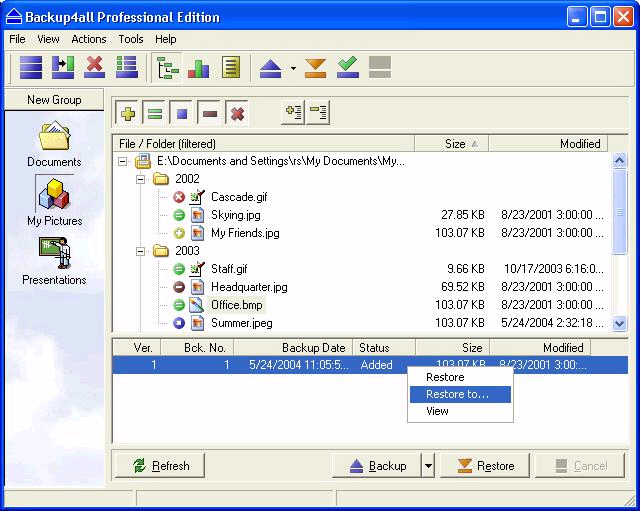Select Skying.jpg in the file tree
Viewport: 641px width, 512px height.
tap(236, 215)
